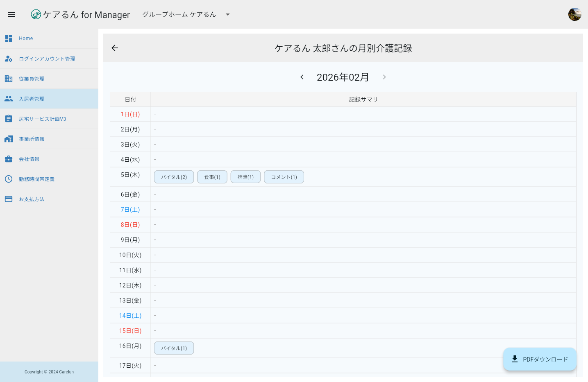588x382 pixels.
Task: Open the hamburger navigation menu
Action: [x=11, y=14]
